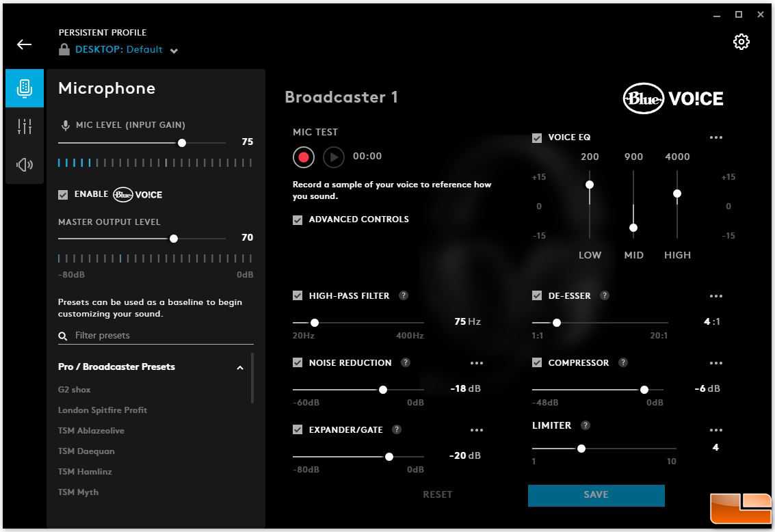Click the Master Output Level slider handle
The height and width of the screenshot is (532, 775).
[x=174, y=239]
